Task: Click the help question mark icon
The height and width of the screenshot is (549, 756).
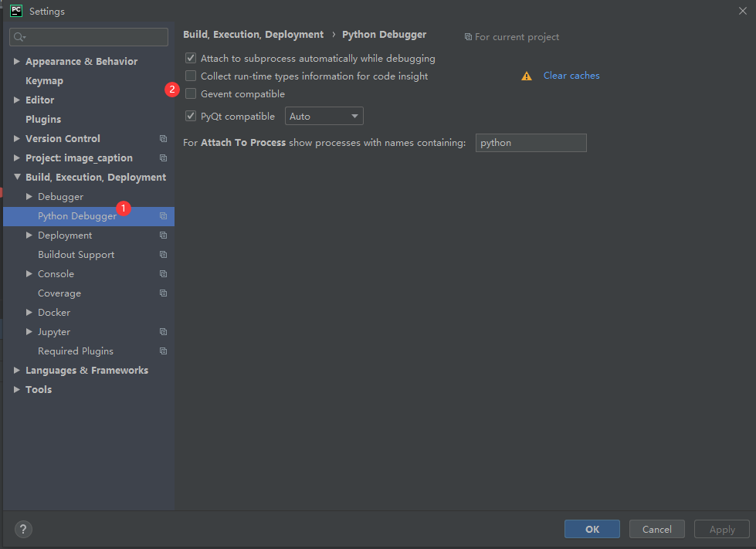Action: coord(22,529)
